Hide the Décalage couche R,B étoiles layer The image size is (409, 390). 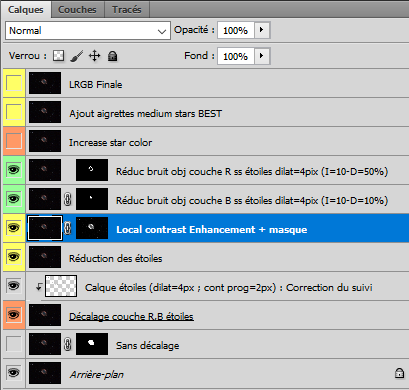(x=14, y=315)
